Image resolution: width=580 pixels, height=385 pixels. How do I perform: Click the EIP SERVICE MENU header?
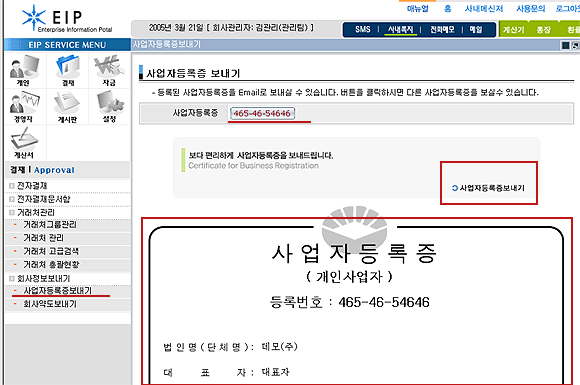click(x=67, y=45)
